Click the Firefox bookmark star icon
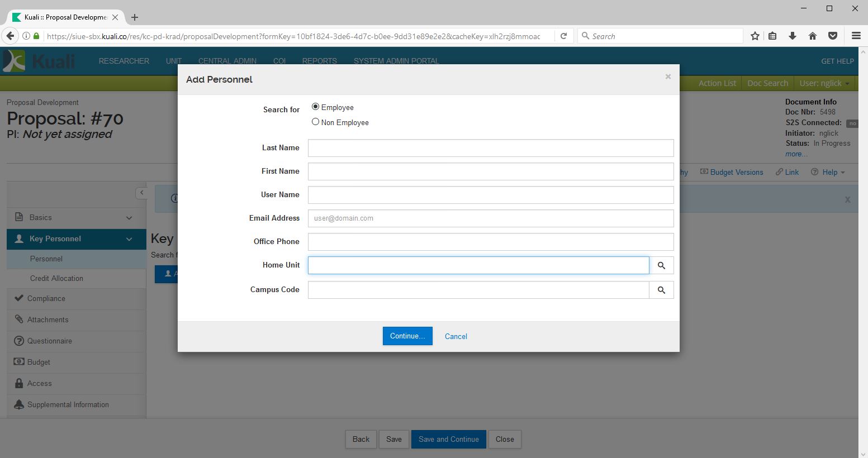The image size is (868, 458). [755, 36]
